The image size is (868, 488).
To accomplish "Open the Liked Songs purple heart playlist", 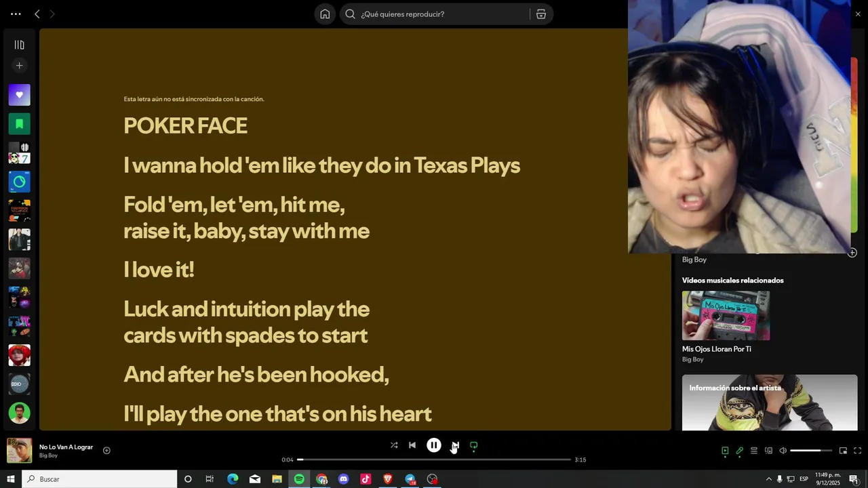I will point(19,95).
